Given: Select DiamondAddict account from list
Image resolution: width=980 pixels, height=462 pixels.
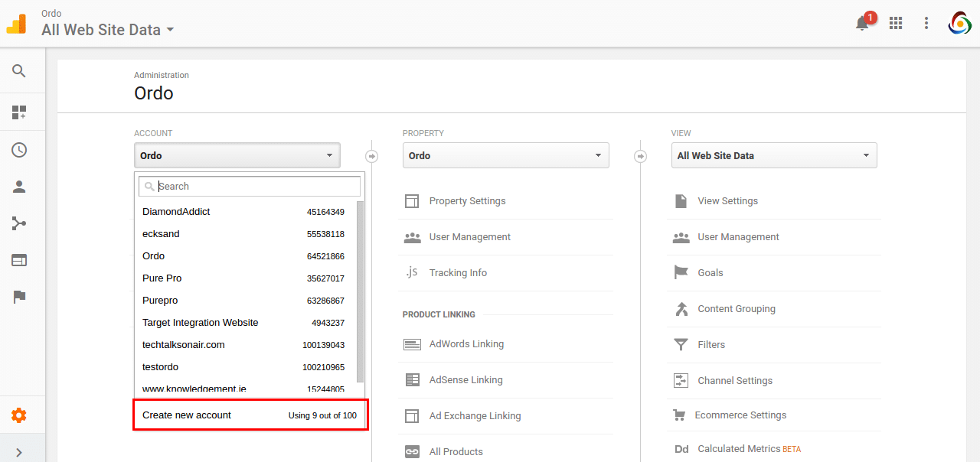Looking at the screenshot, I should [246, 212].
